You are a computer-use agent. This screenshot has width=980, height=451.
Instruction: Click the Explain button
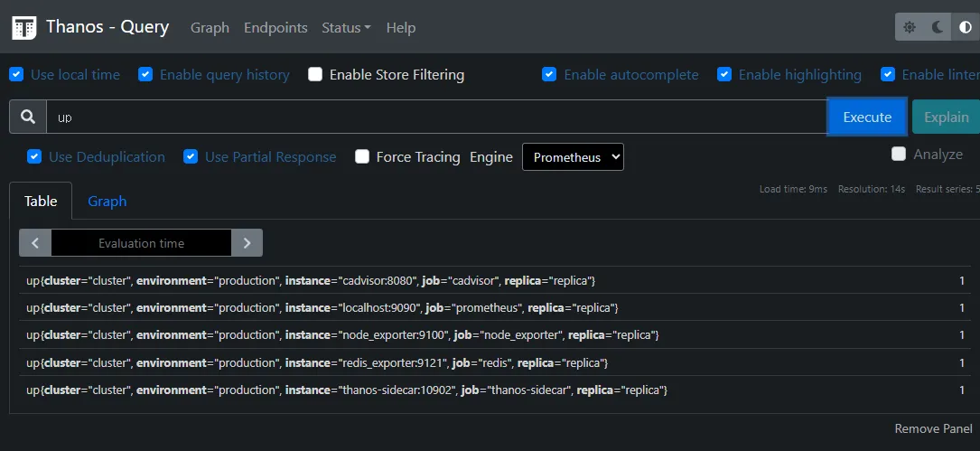click(x=946, y=117)
